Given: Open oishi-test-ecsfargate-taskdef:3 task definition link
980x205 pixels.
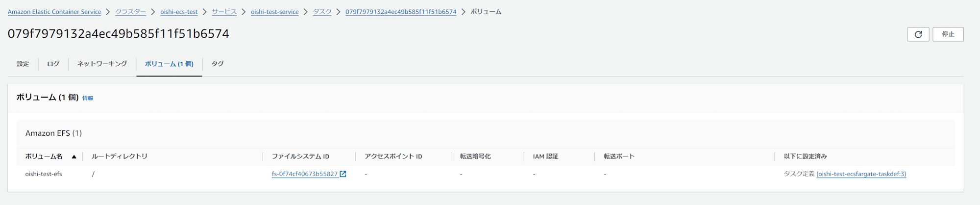Looking at the screenshot, I should pos(861,174).
